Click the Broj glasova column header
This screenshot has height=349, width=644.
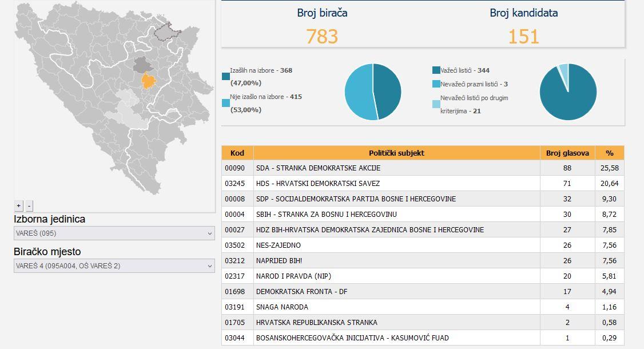(x=567, y=153)
